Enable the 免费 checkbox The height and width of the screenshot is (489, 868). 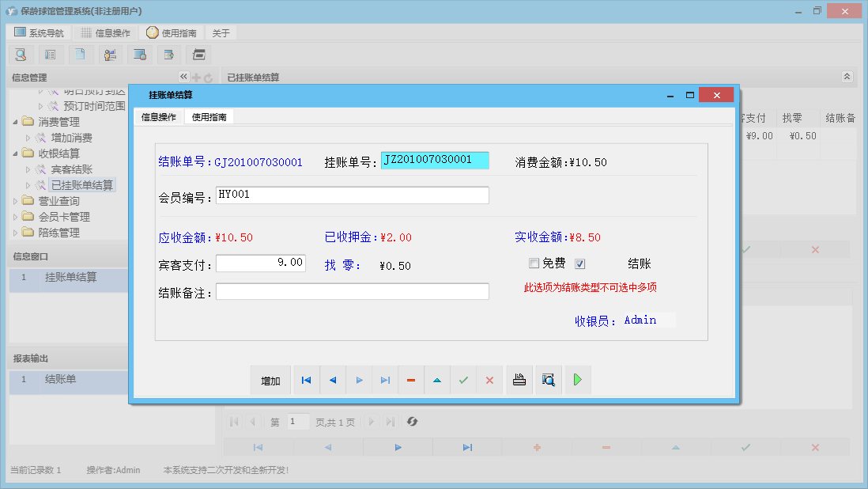[x=534, y=263]
